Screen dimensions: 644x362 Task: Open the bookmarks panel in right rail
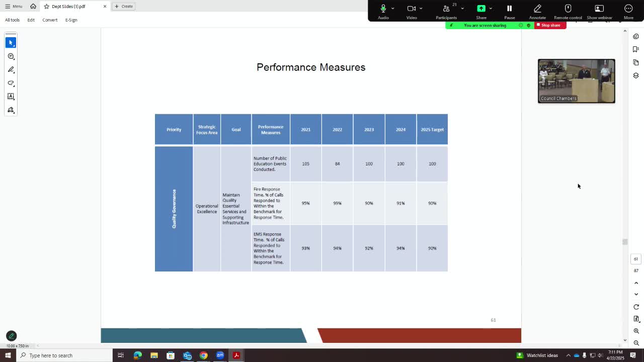636,49
